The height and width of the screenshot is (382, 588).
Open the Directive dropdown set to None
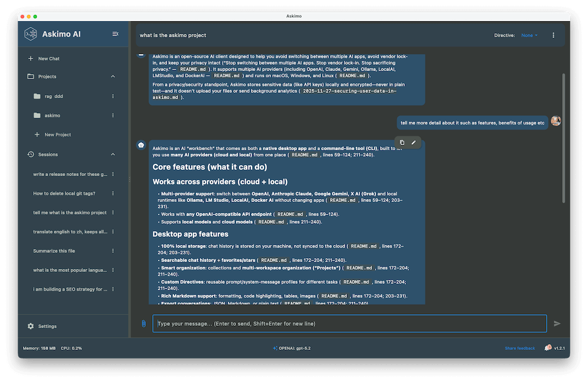[529, 36]
